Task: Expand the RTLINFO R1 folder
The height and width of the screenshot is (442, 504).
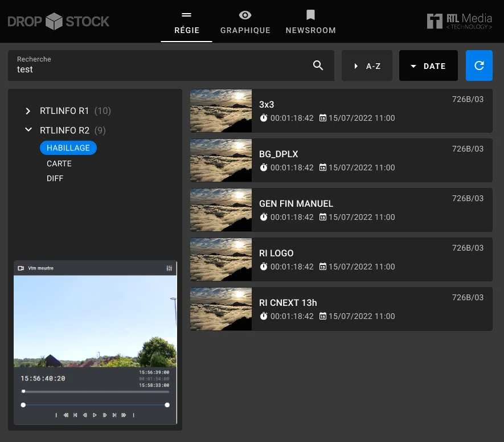Action: click(x=28, y=111)
